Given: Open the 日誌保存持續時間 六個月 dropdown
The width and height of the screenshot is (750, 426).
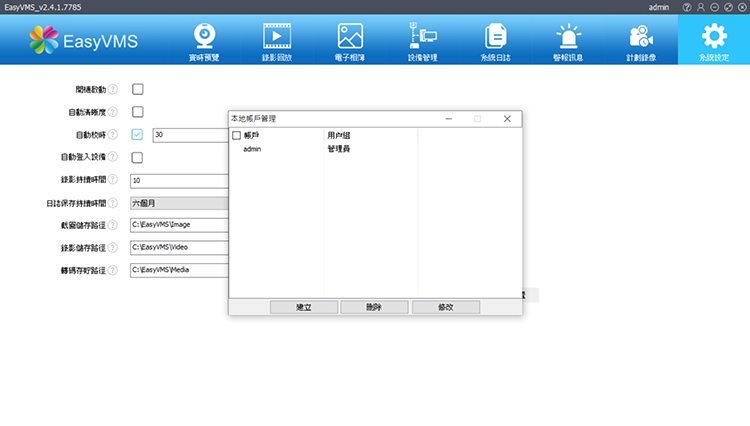Looking at the screenshot, I should [x=180, y=203].
